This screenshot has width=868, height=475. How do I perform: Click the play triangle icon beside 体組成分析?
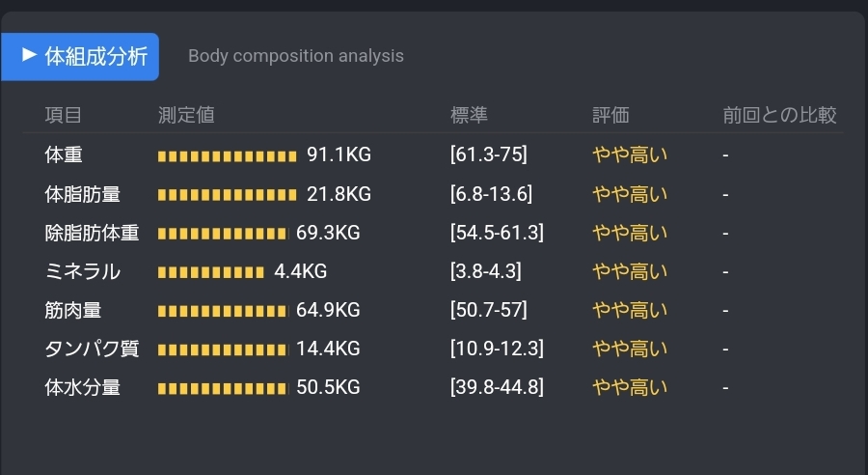tap(29, 55)
